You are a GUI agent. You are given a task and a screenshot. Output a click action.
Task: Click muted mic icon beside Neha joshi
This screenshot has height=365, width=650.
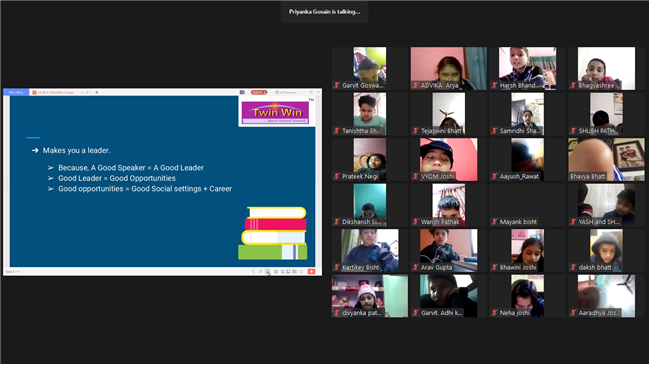pos(494,314)
